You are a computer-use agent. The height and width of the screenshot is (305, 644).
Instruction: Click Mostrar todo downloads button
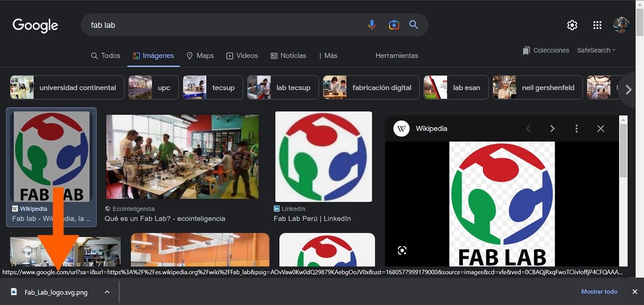[599, 292]
